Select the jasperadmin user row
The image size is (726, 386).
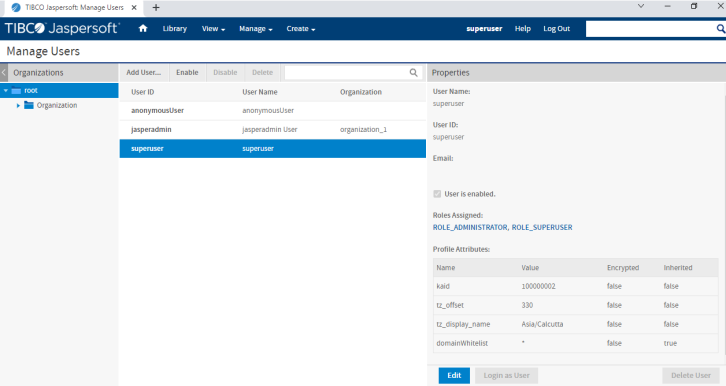coord(273,130)
